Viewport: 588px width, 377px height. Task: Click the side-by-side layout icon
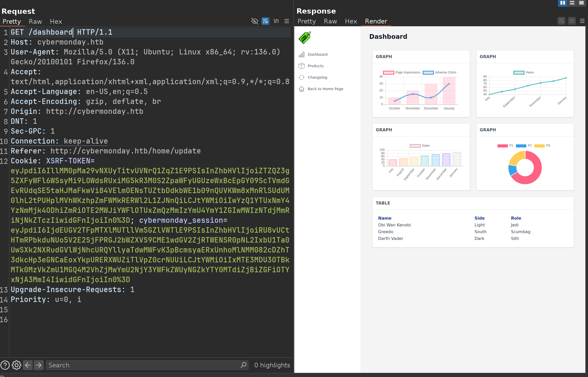(x=562, y=3)
